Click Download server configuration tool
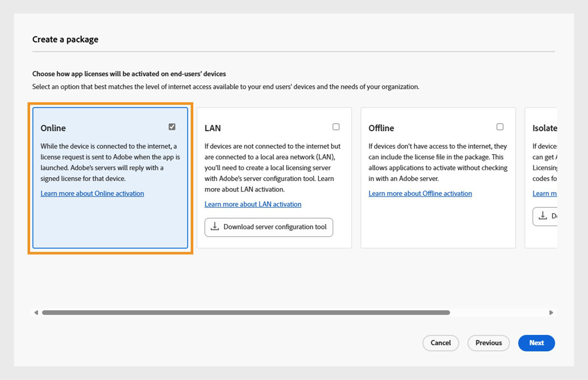The height and width of the screenshot is (380, 588). click(x=269, y=227)
